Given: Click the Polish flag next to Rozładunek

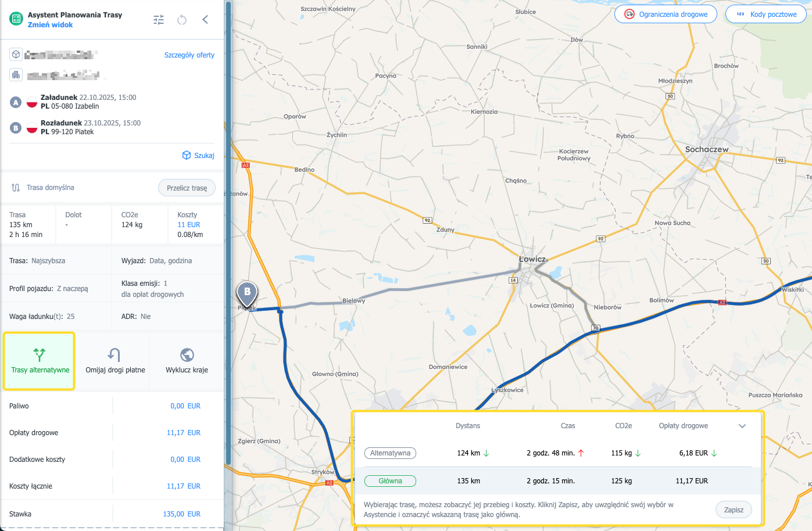Looking at the screenshot, I should pos(32,128).
